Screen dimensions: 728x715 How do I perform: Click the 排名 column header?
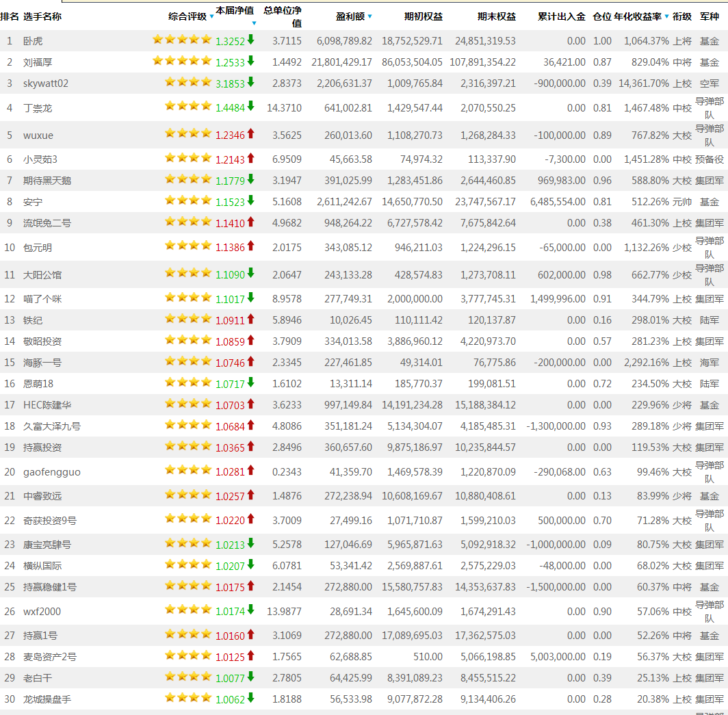click(10, 16)
